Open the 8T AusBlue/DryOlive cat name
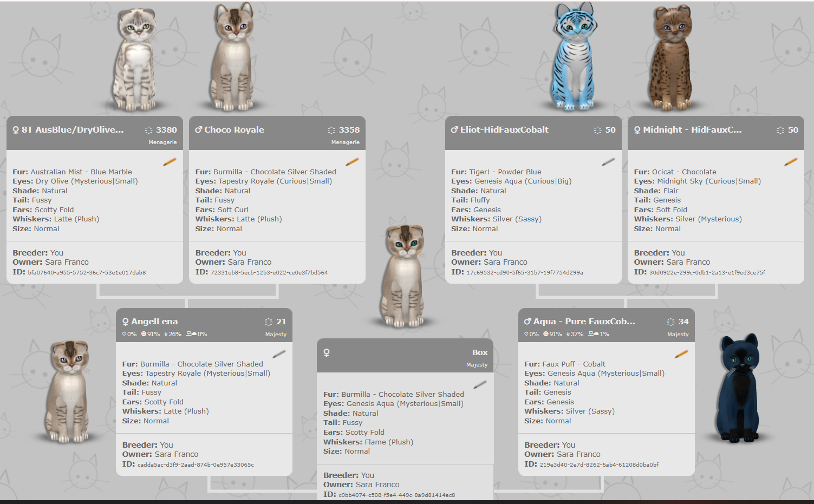This screenshot has height=504, width=814. click(73, 130)
